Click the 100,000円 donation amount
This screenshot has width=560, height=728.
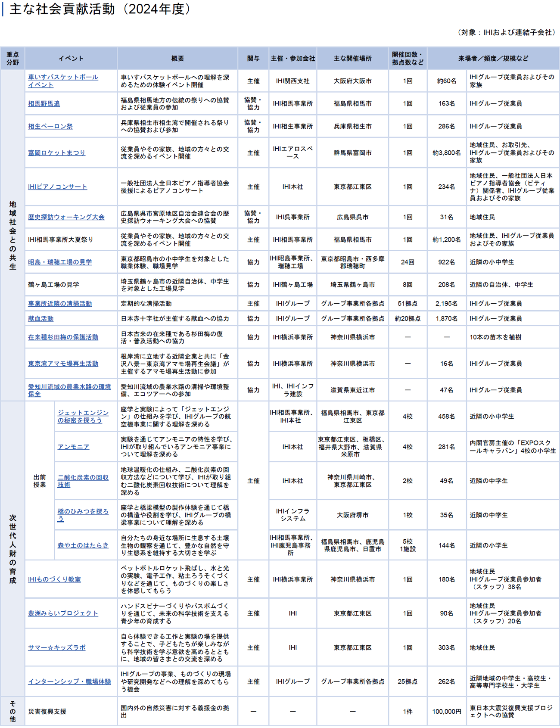point(447,712)
